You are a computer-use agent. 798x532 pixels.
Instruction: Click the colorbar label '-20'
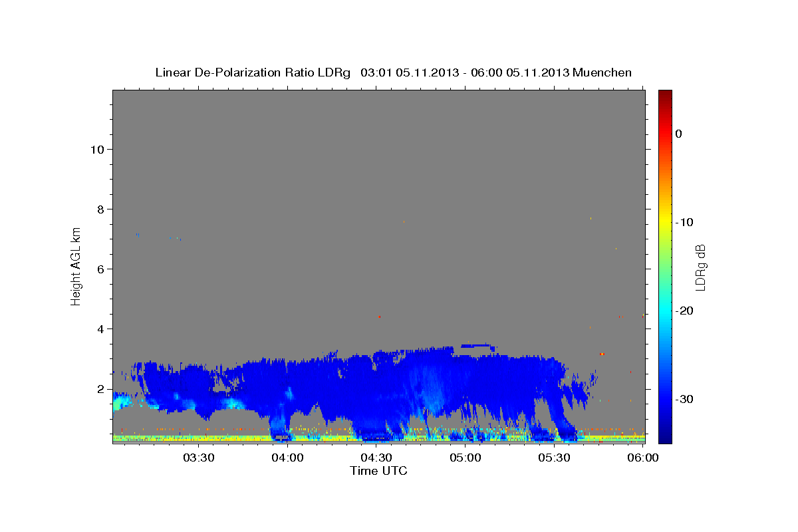click(685, 311)
